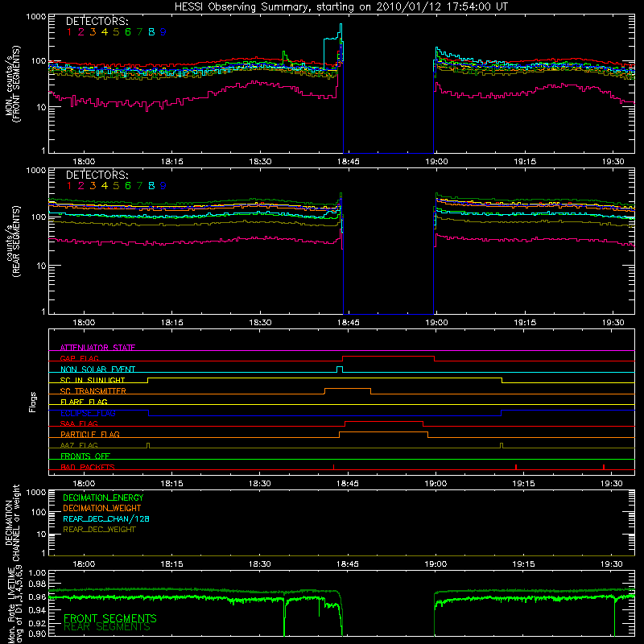Click the 1000 label on front segments axis
Screen dimensions: 644x644
point(36,17)
